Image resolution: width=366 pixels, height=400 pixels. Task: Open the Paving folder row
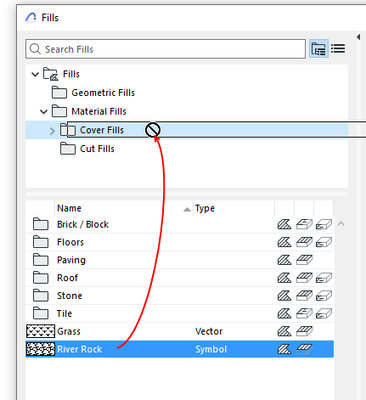[x=179, y=260]
